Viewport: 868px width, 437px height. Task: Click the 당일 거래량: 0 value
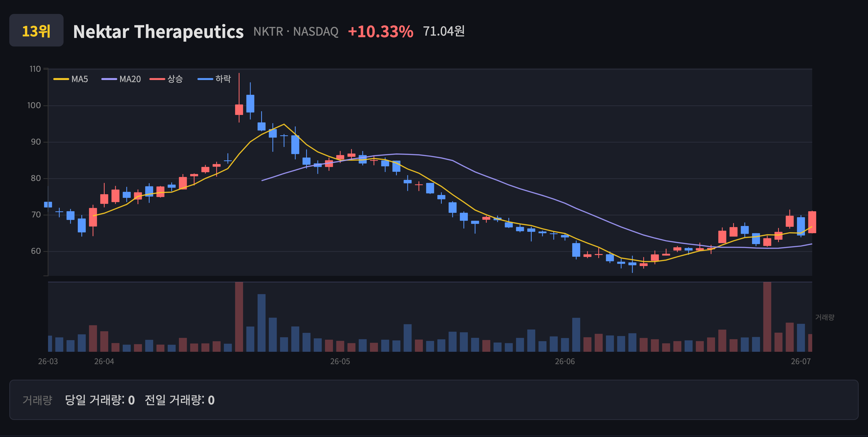tap(100, 400)
